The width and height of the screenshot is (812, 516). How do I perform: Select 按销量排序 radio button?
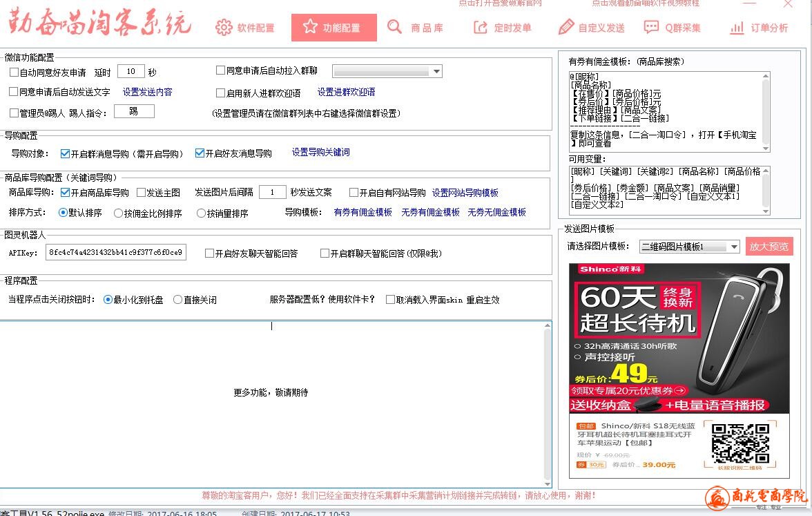(x=202, y=213)
